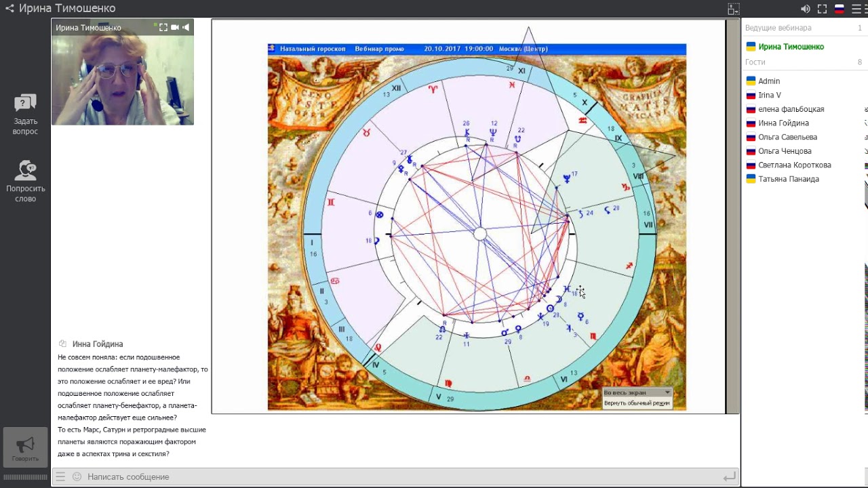Screen dimensions: 868x488
Task: Click the layout switch icon in top bar
Action: click(x=734, y=9)
